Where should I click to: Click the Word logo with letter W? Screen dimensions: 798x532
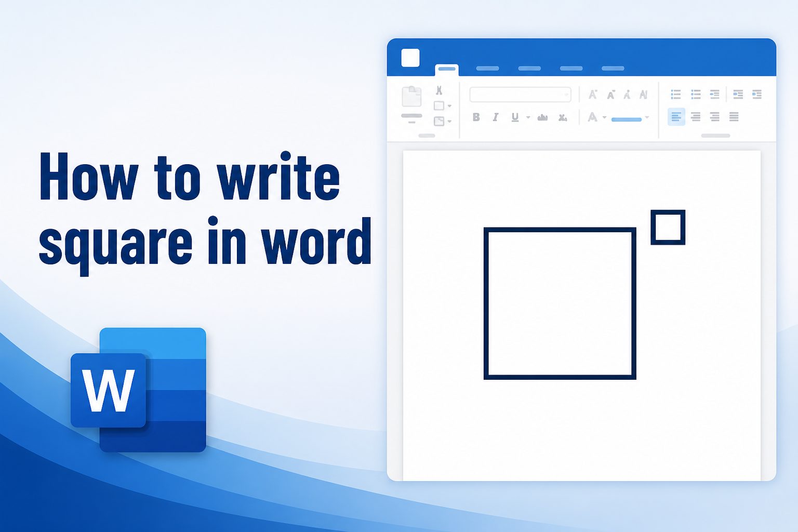138,390
